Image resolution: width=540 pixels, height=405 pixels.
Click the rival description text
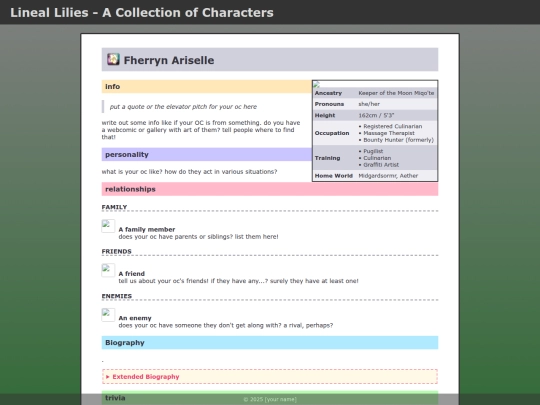[226, 325]
